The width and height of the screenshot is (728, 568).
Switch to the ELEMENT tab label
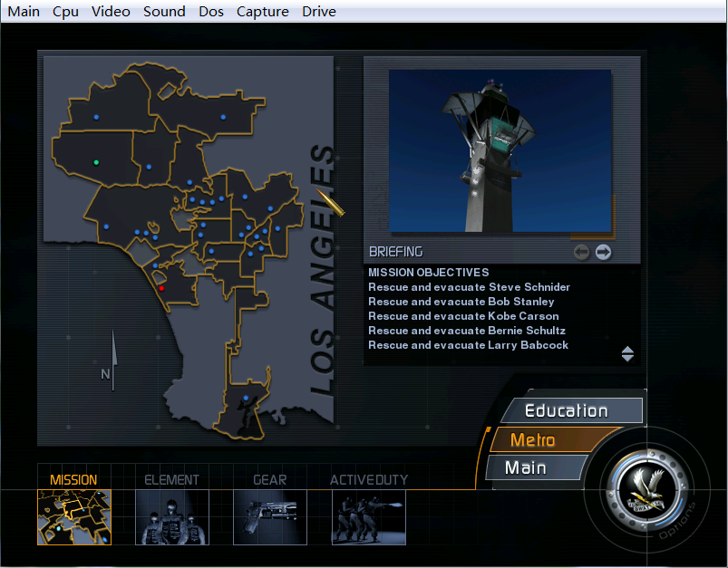click(171, 480)
